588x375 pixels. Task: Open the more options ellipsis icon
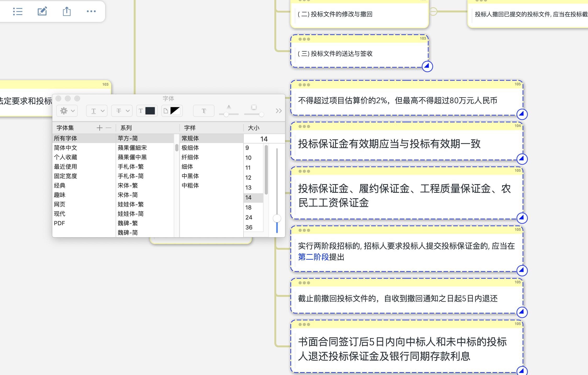tap(91, 11)
